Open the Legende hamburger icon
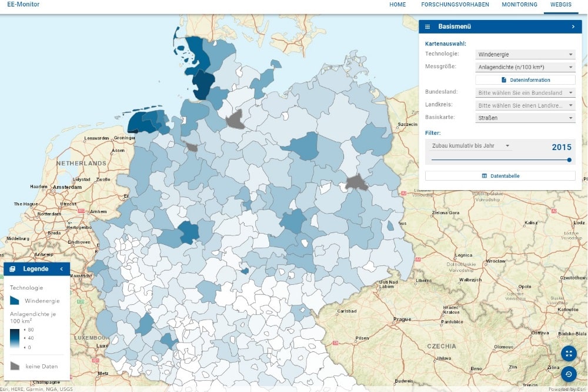This screenshot has width=588, height=392. click(12, 268)
